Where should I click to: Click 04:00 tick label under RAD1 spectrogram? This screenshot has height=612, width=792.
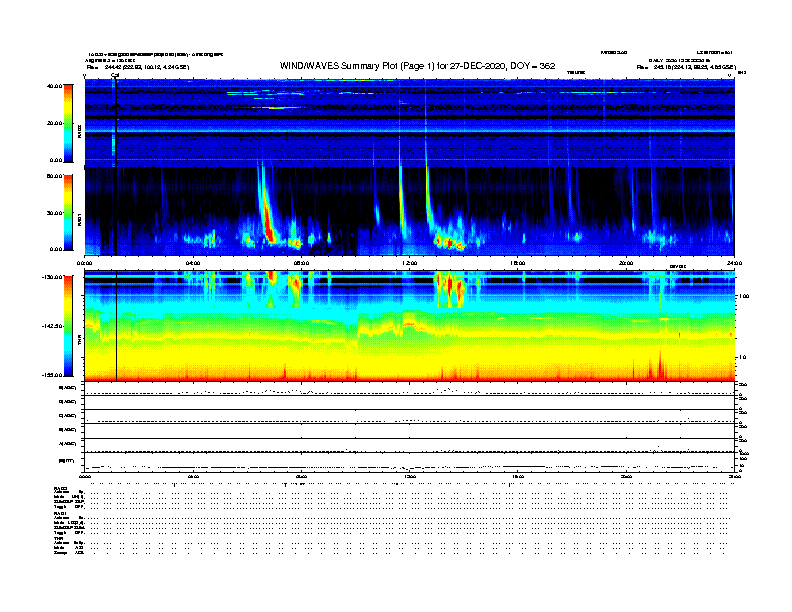click(x=193, y=263)
